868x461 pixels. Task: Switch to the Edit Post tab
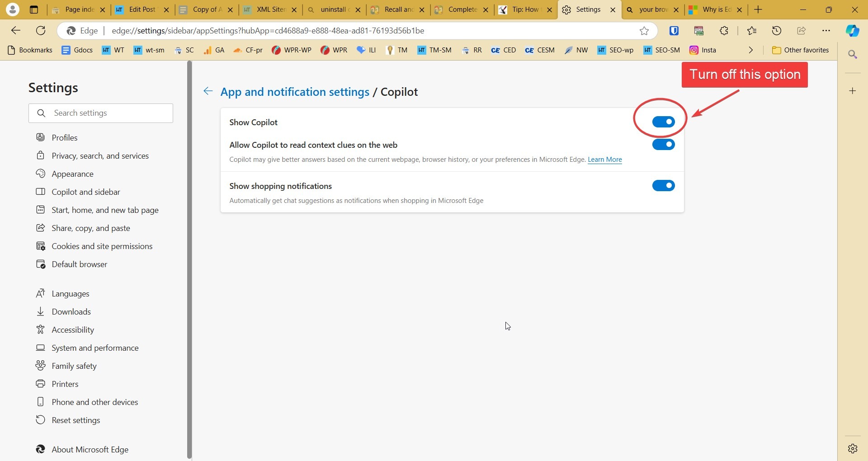[x=142, y=9]
